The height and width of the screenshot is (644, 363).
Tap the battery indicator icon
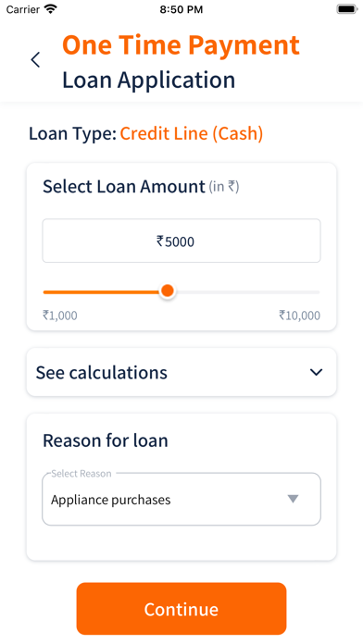[347, 9]
